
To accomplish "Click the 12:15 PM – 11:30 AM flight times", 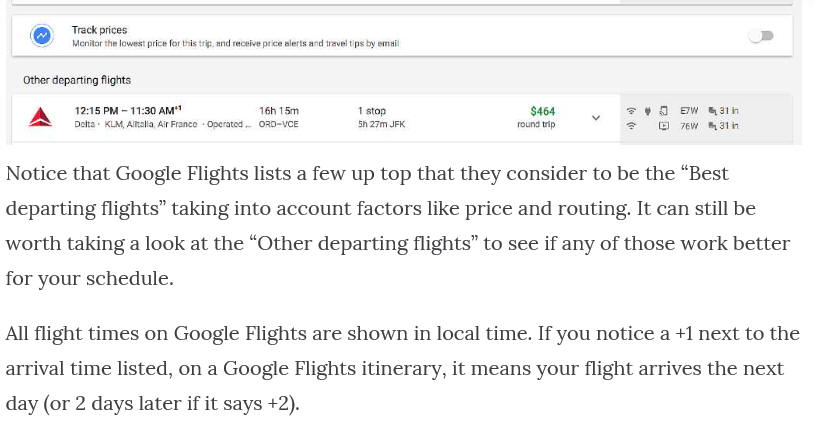I will click(128, 111).
